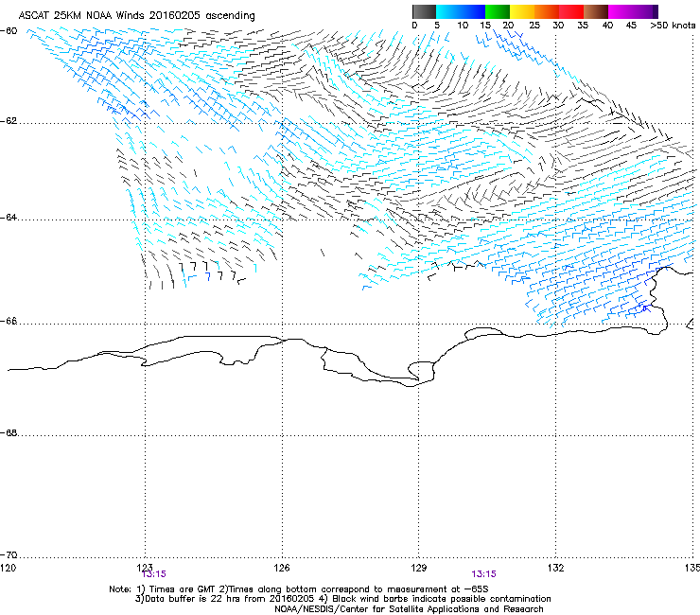Click the note line starting 'Note: 1) Times are GMT'
The width and height of the screenshot is (700, 615).
(x=299, y=589)
